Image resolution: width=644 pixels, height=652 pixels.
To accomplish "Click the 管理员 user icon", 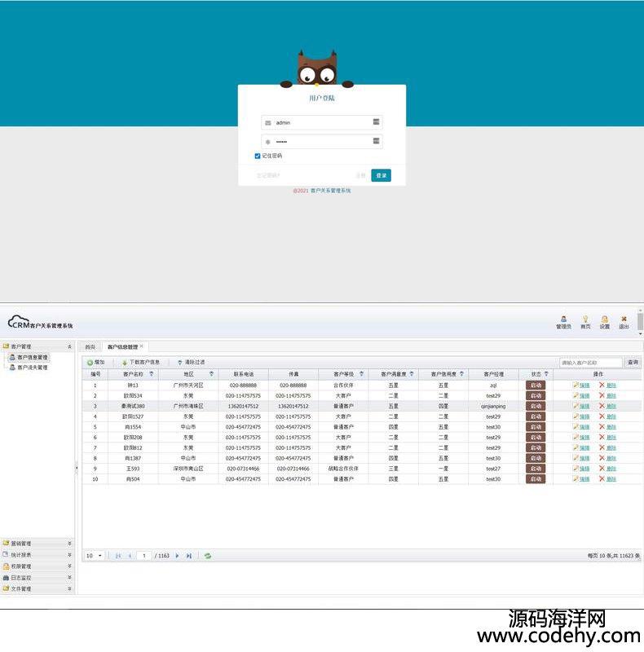I will 563,319.
